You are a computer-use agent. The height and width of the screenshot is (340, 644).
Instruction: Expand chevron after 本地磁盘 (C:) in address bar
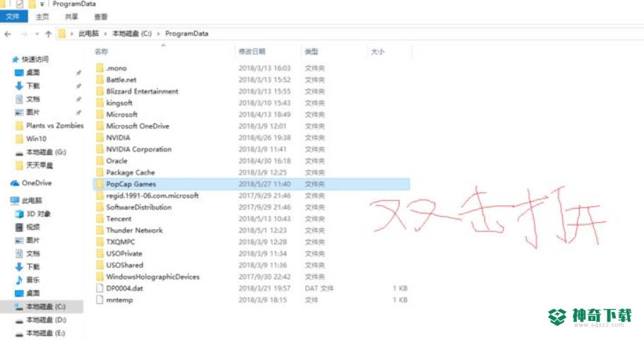click(159, 34)
